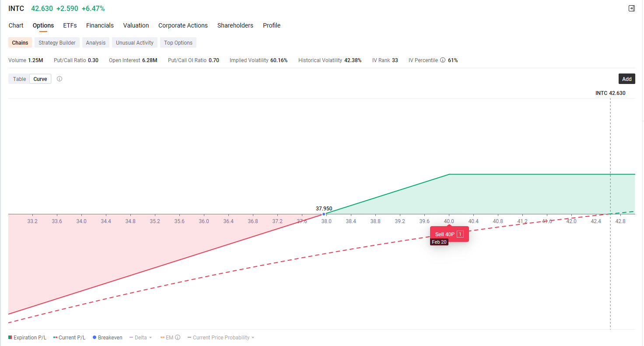This screenshot has width=644, height=346.
Task: Open Corporate Actions tab
Action: [x=183, y=25]
